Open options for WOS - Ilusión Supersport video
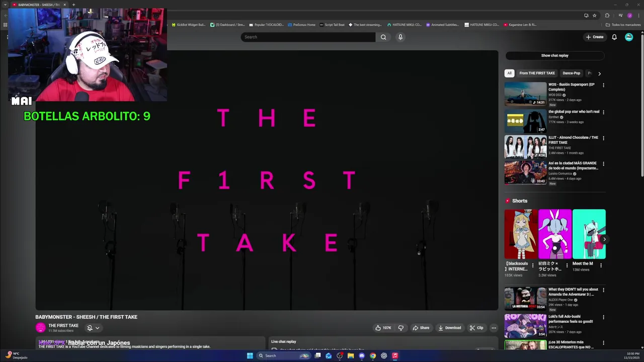The width and height of the screenshot is (644, 362). click(x=603, y=85)
